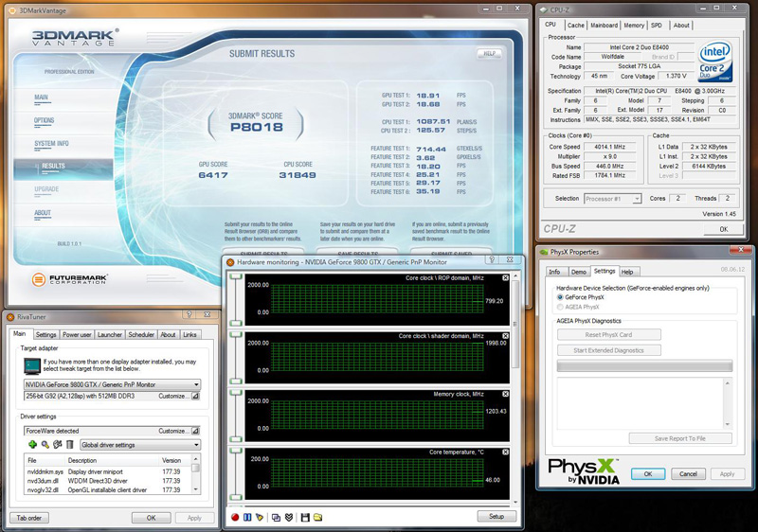This screenshot has width=758, height=532.
Task: Click down arrow of RivaTuner driver file list scrollbar
Action: click(196, 489)
